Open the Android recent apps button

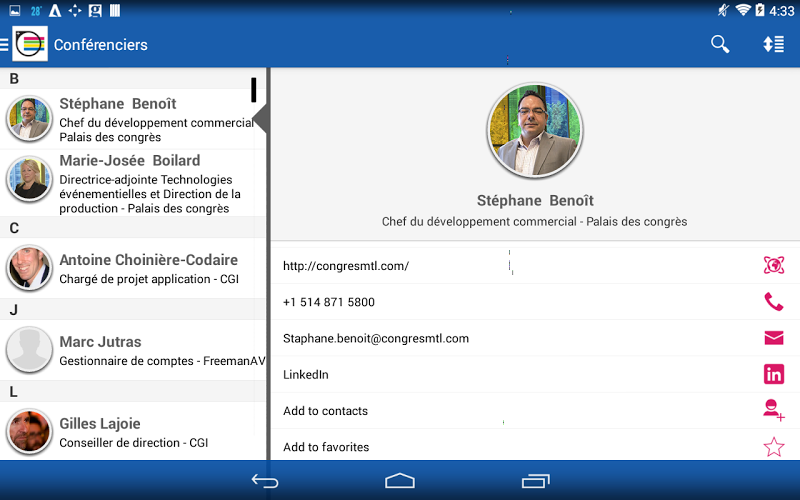(x=535, y=481)
